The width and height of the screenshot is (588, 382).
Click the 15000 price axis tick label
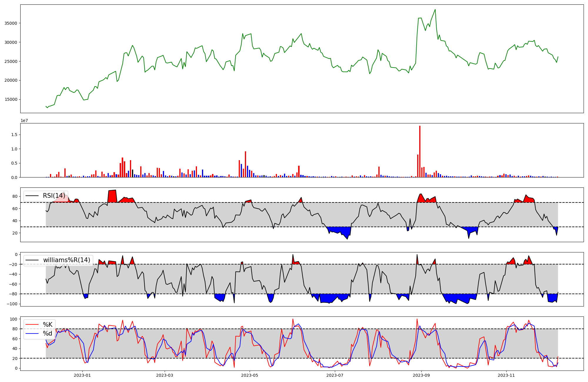(x=11, y=99)
